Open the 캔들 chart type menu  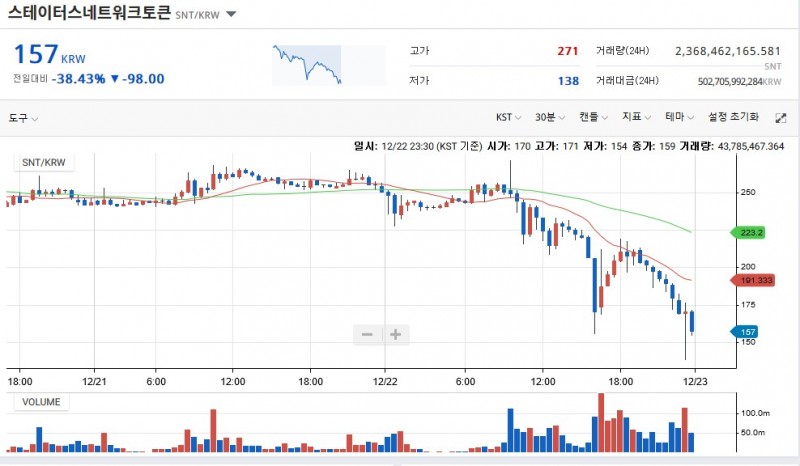(594, 117)
